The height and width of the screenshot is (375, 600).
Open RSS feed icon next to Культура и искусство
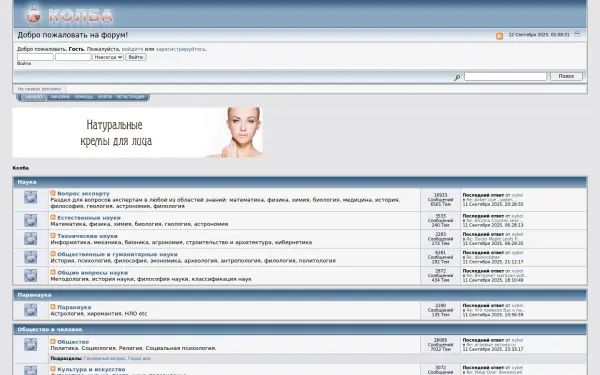pyautogui.click(x=53, y=369)
